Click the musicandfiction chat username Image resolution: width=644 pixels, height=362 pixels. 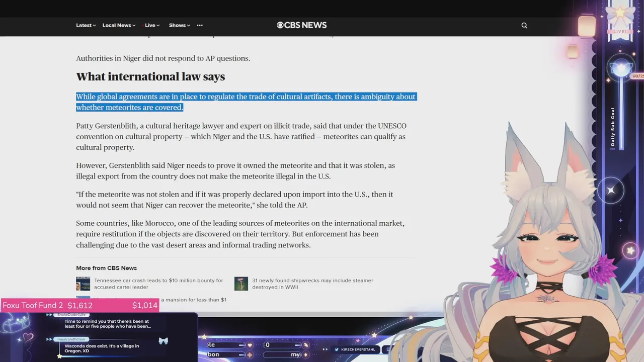pyautogui.click(x=72, y=339)
